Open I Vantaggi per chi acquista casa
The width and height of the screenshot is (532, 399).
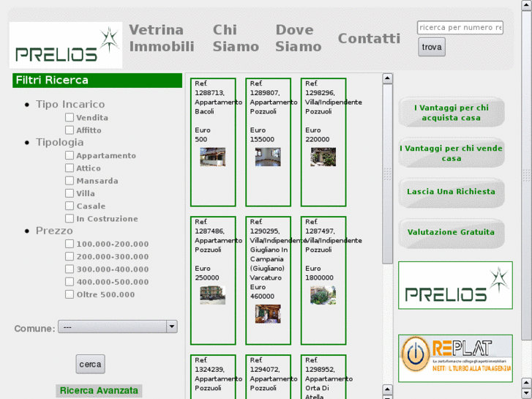[x=452, y=113]
